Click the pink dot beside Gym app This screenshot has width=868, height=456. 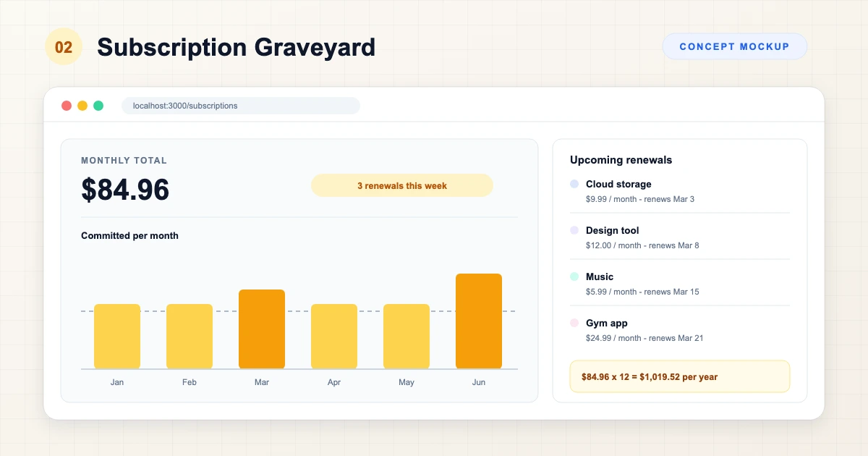tap(574, 323)
